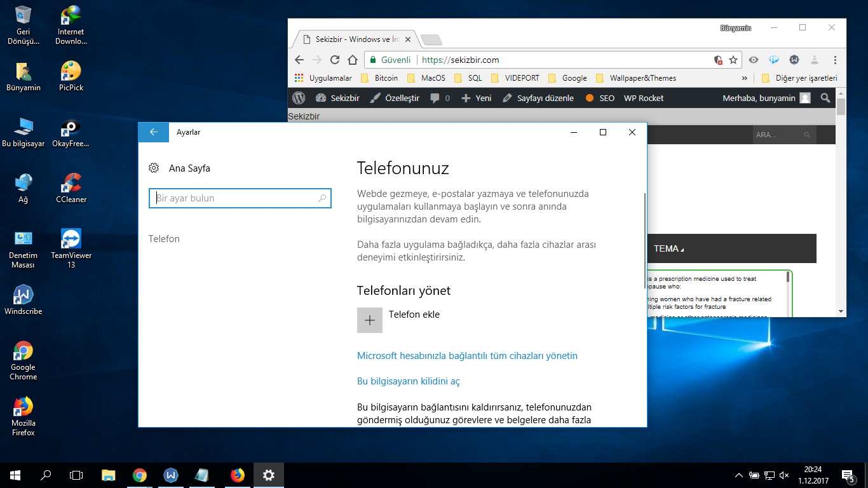
Task: Open Task View on taskbar
Action: click(76, 475)
